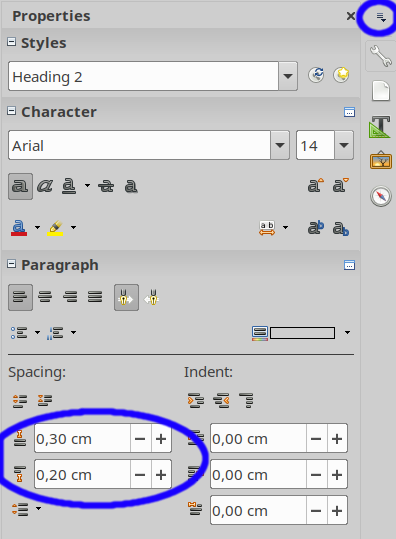This screenshot has height=539, width=396.
Task: Open the Underline style dropdown arrow
Action: 87,186
